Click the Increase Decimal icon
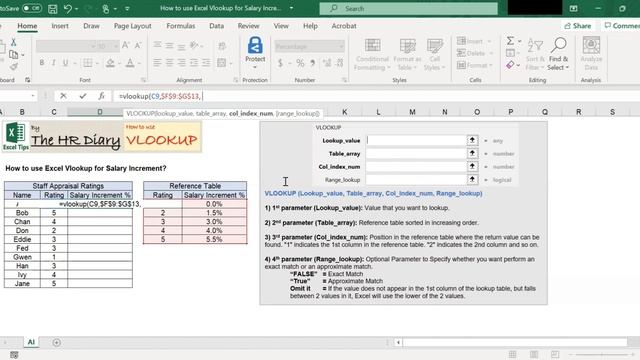The height and width of the screenshot is (360, 640). [327, 63]
